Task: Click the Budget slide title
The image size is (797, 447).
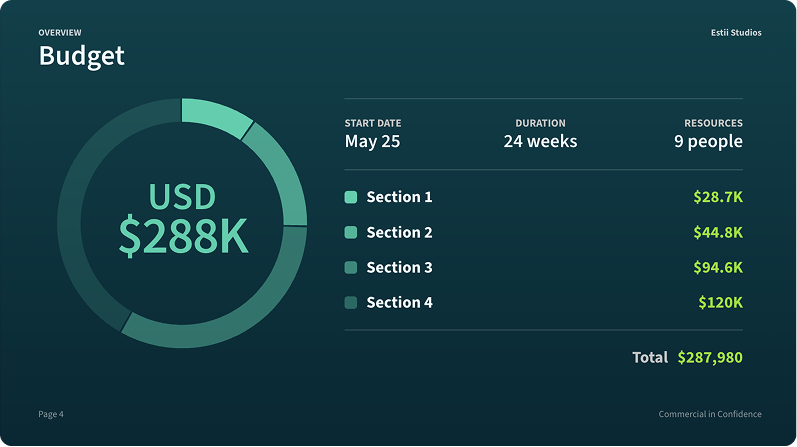Action: coord(82,56)
